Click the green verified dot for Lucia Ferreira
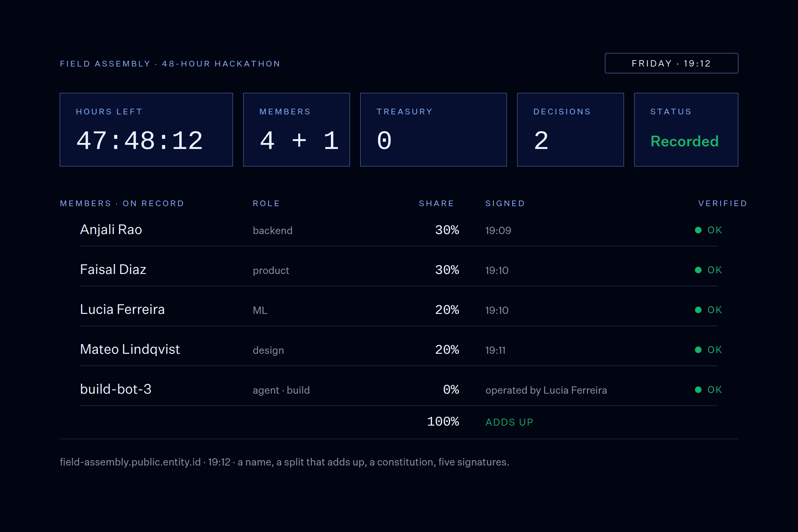Screen dimensions: 798x532 [x=698, y=310]
